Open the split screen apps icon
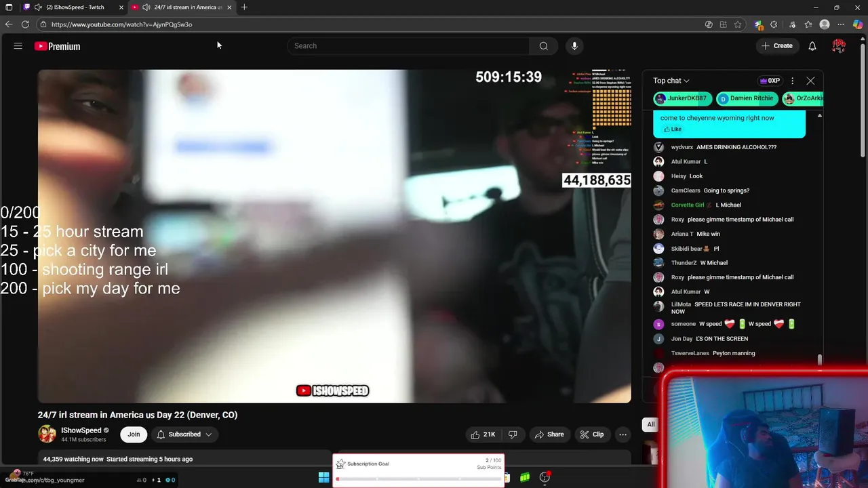This screenshot has height=488, width=868. (724, 24)
